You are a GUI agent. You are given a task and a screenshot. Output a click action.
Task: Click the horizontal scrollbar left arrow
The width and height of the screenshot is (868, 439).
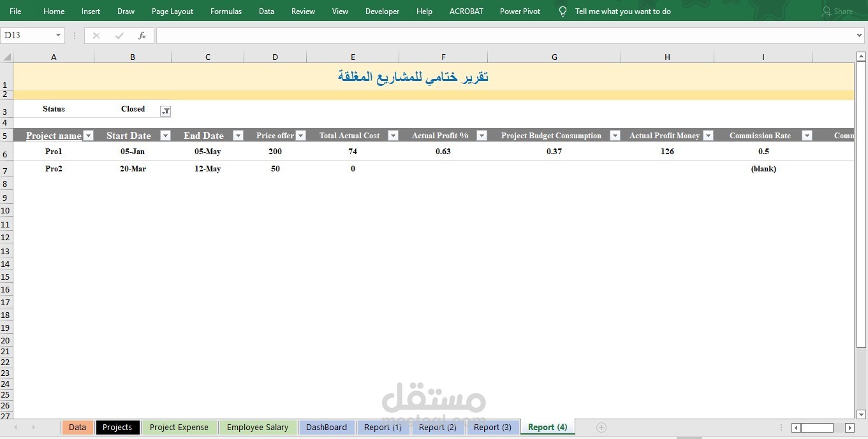[796, 428]
